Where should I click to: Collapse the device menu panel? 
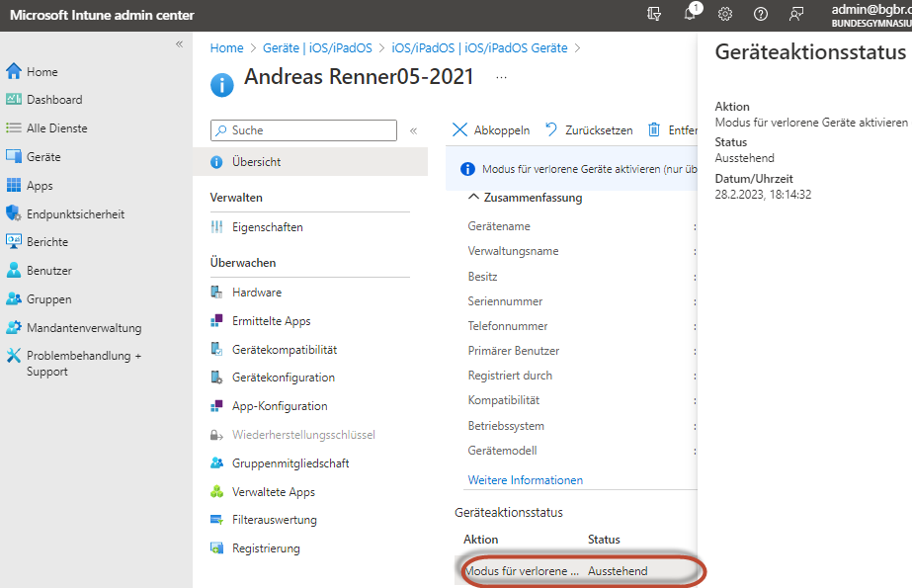click(x=413, y=130)
